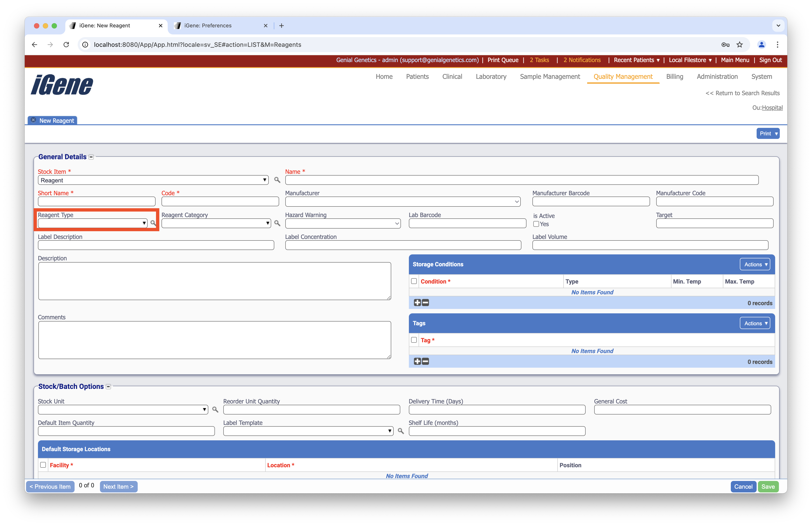Tick the is Active Yes checkbox
The width and height of the screenshot is (812, 526).
536,224
